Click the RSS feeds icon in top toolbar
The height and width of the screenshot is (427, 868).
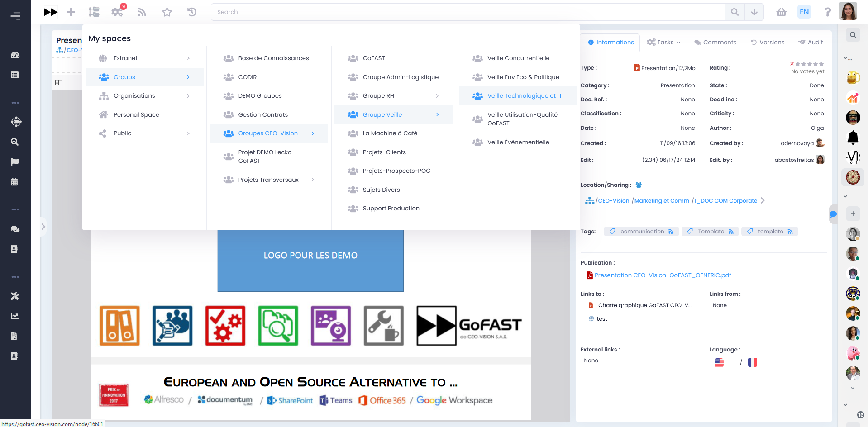[142, 12]
